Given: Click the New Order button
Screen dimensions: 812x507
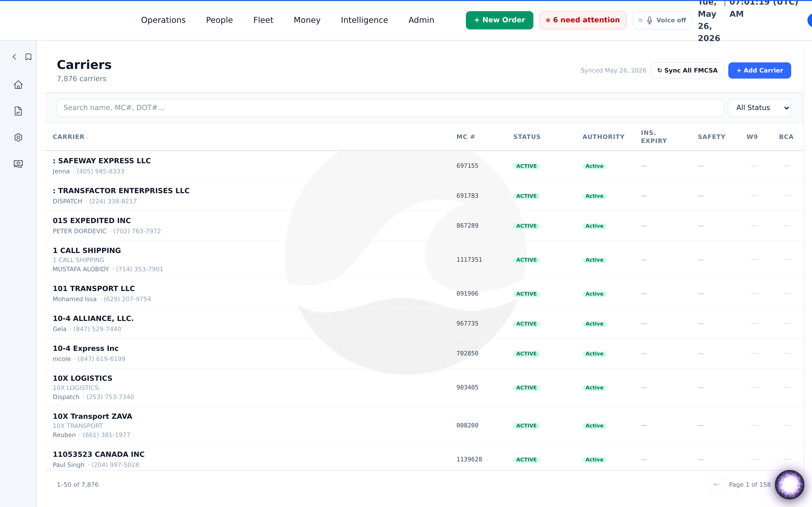Looking at the screenshot, I should click(499, 20).
